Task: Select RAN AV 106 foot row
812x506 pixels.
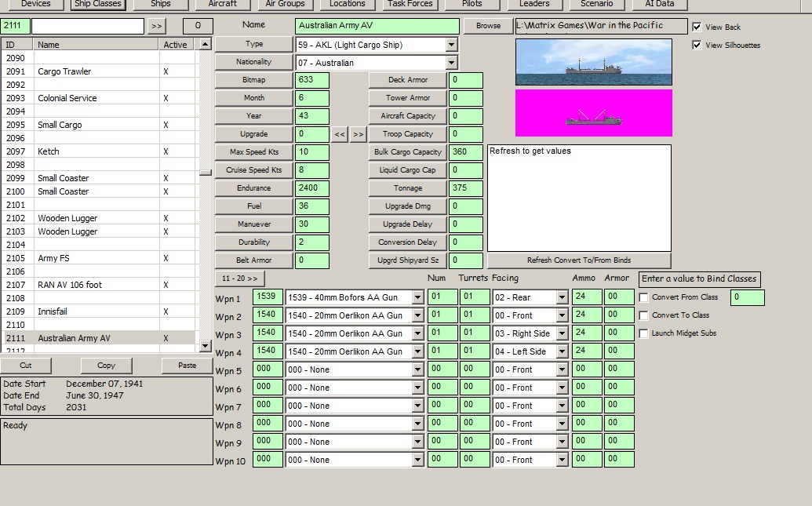Action: click(x=100, y=285)
